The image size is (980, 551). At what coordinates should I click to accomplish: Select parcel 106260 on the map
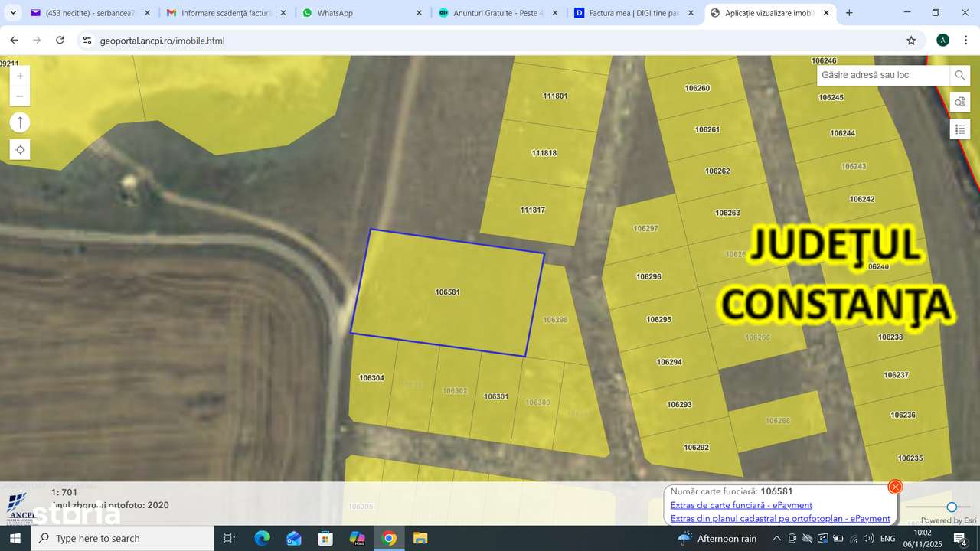coord(697,88)
